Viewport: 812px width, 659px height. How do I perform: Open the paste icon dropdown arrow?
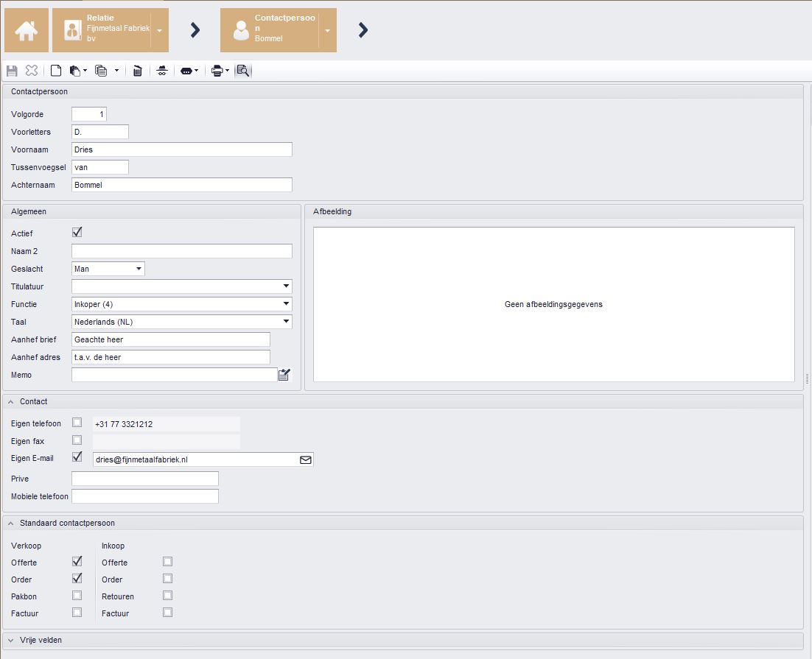[85, 71]
